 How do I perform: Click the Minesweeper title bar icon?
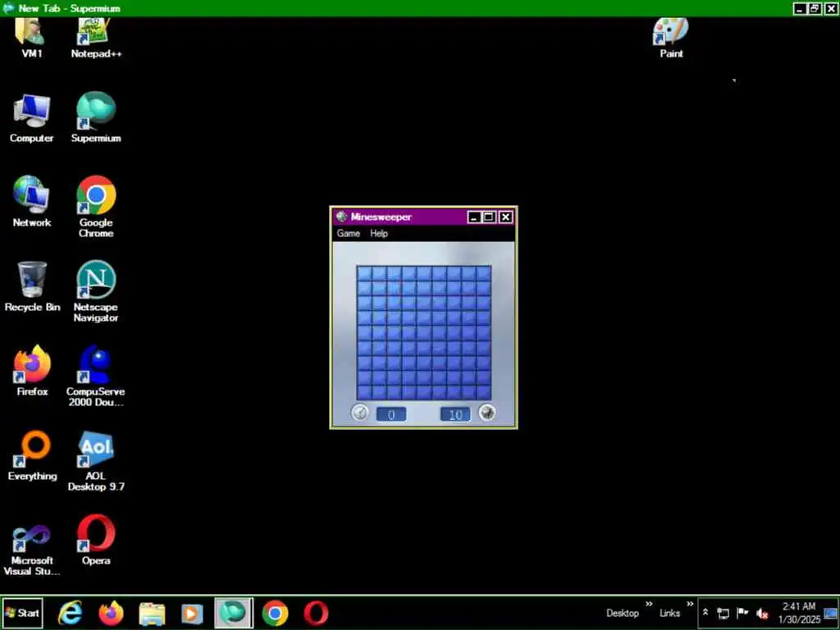341,217
